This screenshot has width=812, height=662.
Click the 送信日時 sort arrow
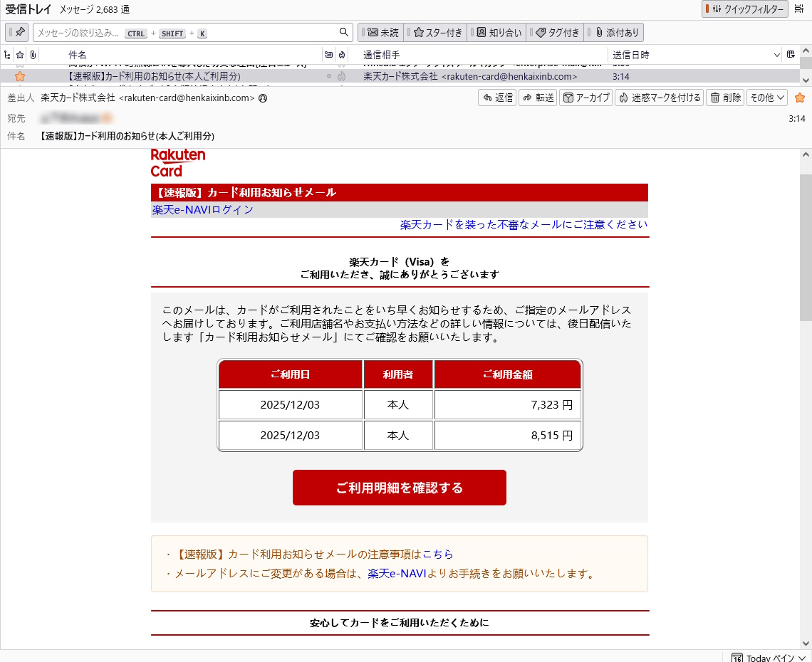[777, 55]
